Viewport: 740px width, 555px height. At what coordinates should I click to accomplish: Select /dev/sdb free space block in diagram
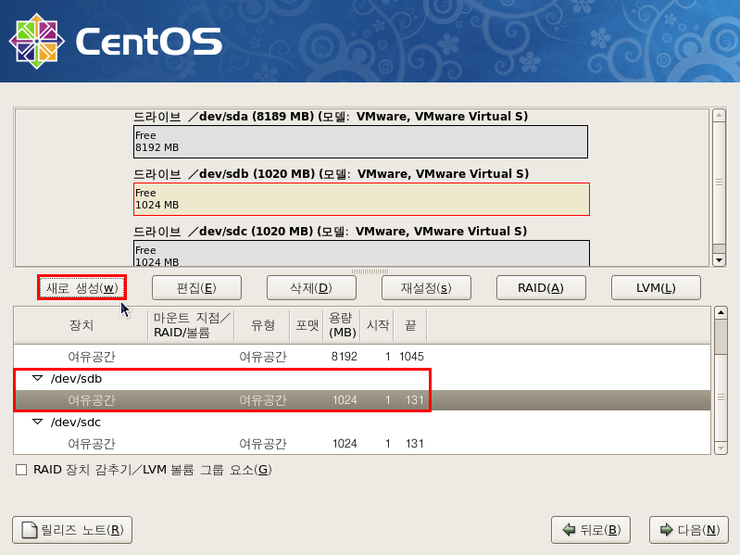[x=360, y=199]
